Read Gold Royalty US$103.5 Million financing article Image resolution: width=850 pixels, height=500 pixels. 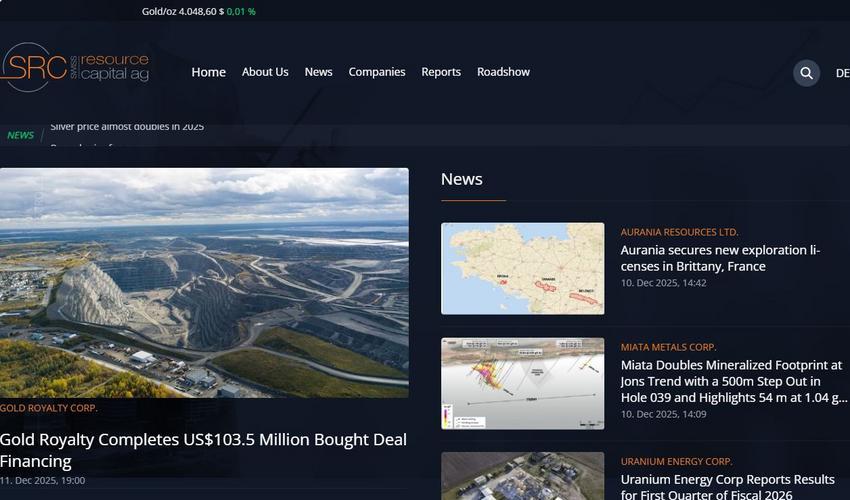(x=203, y=450)
